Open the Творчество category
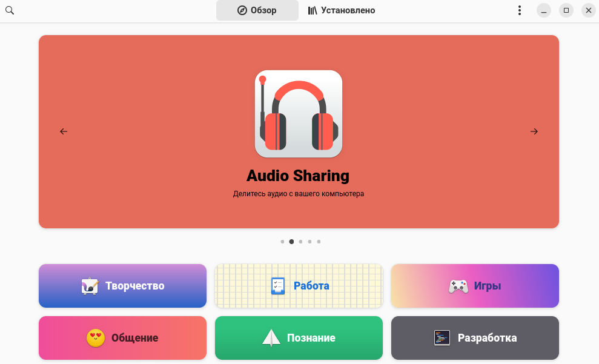The width and height of the screenshot is (599, 364). (122, 286)
